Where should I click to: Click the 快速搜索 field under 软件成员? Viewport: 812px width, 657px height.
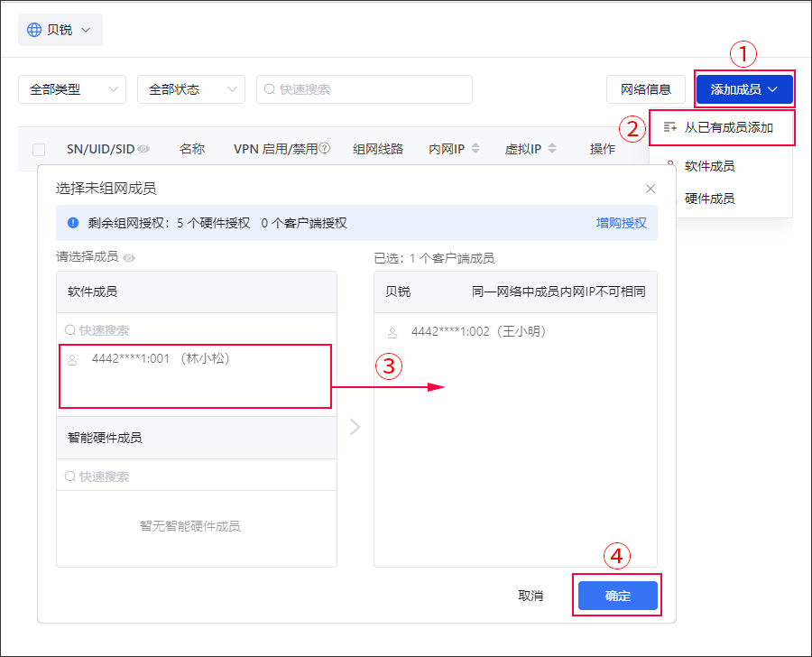tap(197, 330)
